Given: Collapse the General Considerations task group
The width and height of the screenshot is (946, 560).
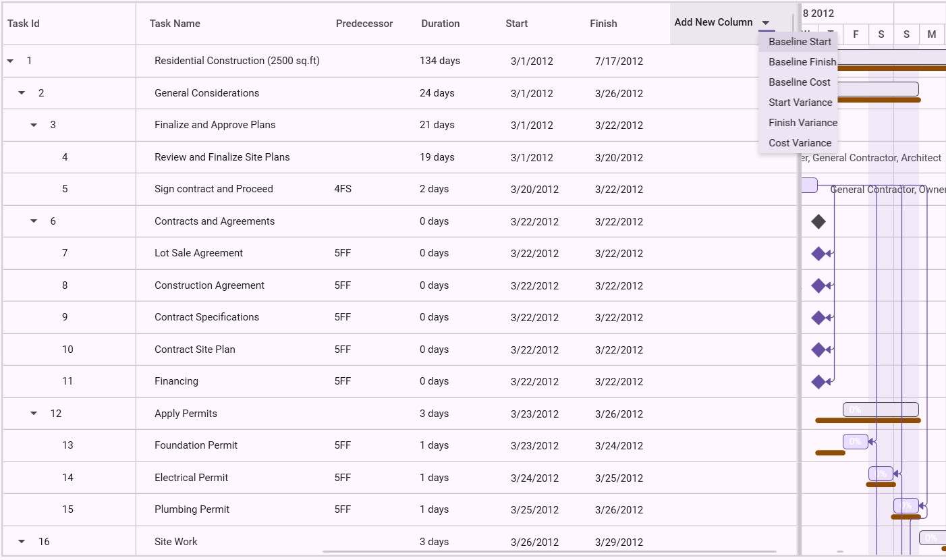Looking at the screenshot, I should (x=22, y=93).
